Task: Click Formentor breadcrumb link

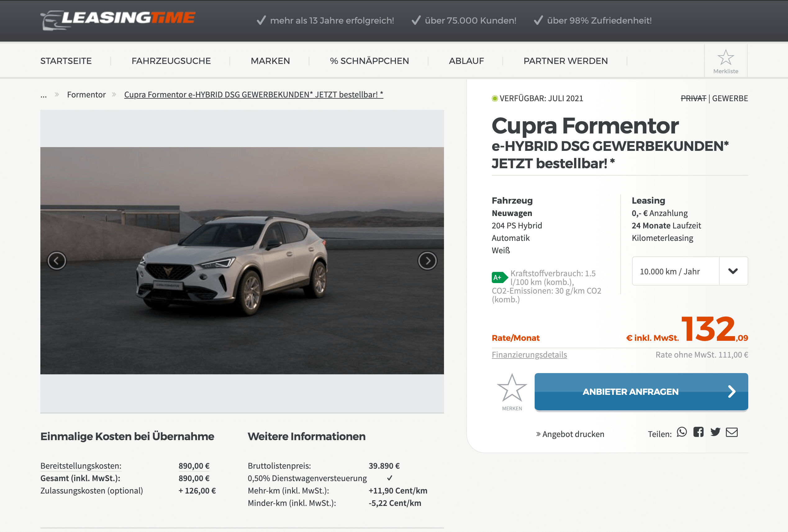Action: pos(86,95)
